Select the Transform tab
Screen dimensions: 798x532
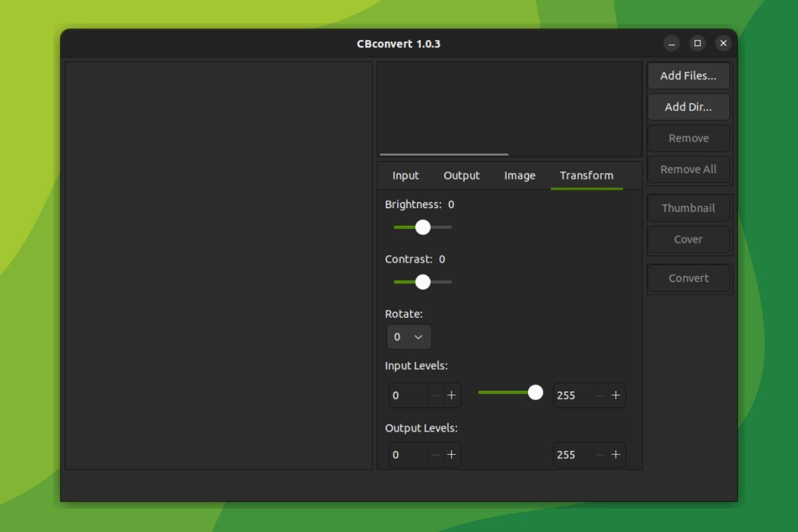[587, 175]
